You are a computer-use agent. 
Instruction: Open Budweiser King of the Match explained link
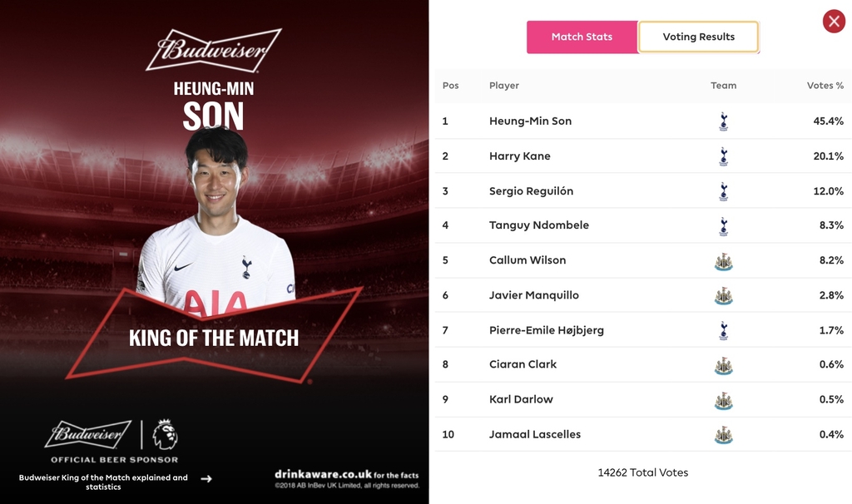coord(104,482)
